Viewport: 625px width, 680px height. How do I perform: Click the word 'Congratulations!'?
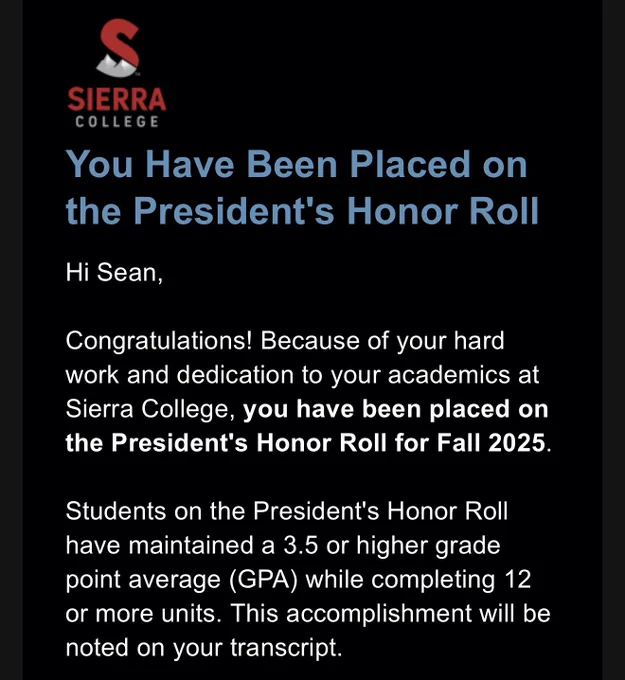(x=159, y=341)
